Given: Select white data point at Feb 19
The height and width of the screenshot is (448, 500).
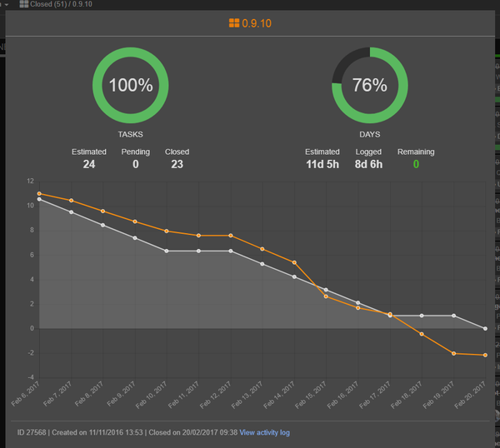Looking at the screenshot, I should point(454,316).
